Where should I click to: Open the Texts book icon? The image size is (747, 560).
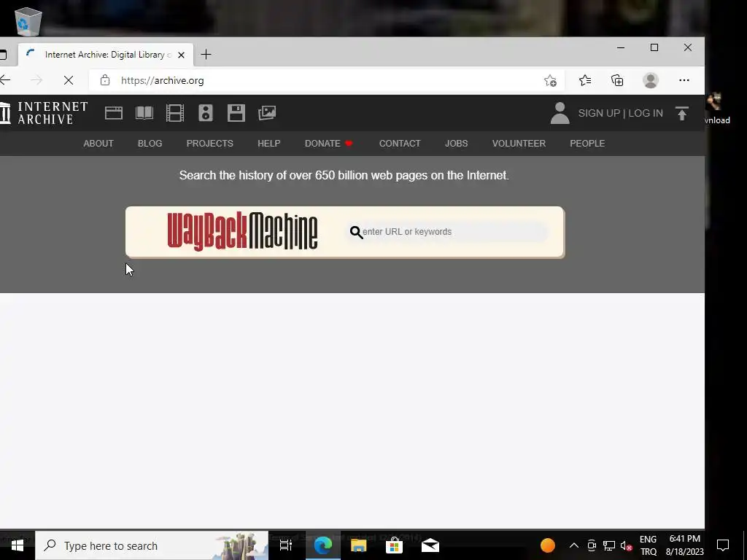pos(144,113)
